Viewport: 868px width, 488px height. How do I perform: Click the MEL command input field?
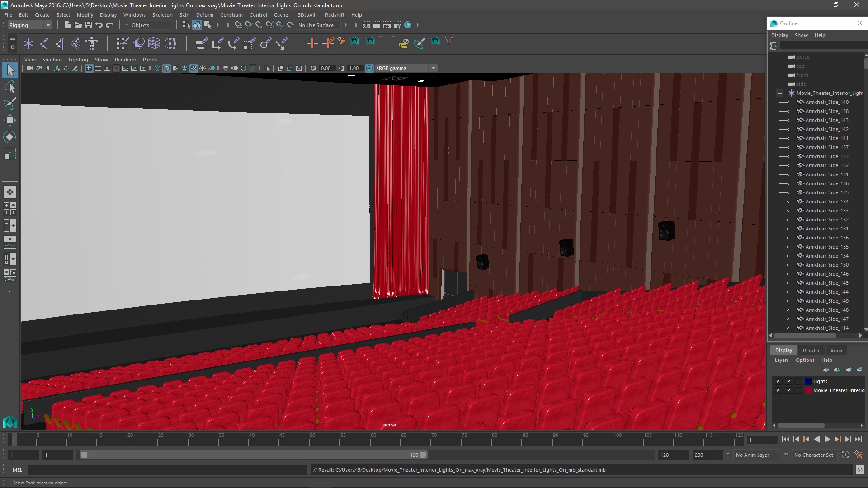[x=167, y=470]
